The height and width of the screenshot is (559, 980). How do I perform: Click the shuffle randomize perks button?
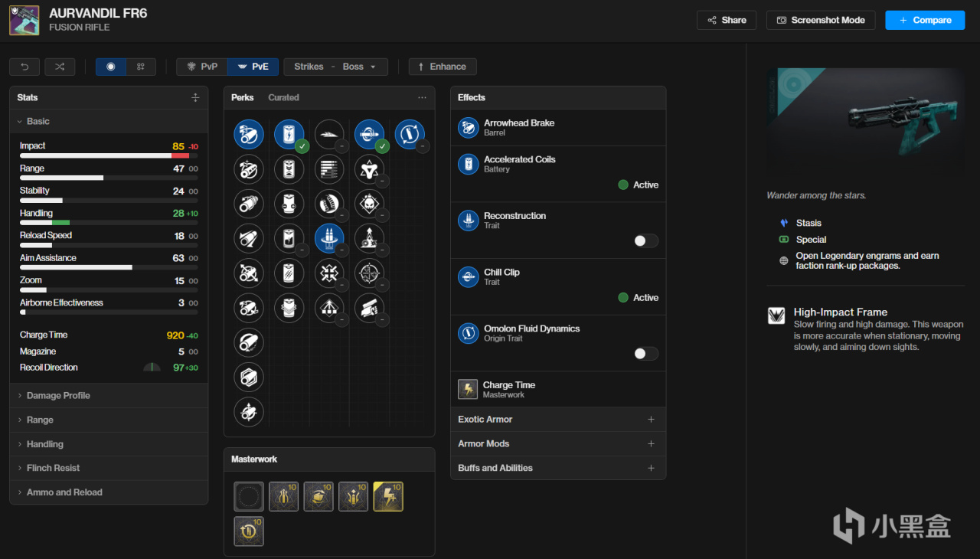60,67
